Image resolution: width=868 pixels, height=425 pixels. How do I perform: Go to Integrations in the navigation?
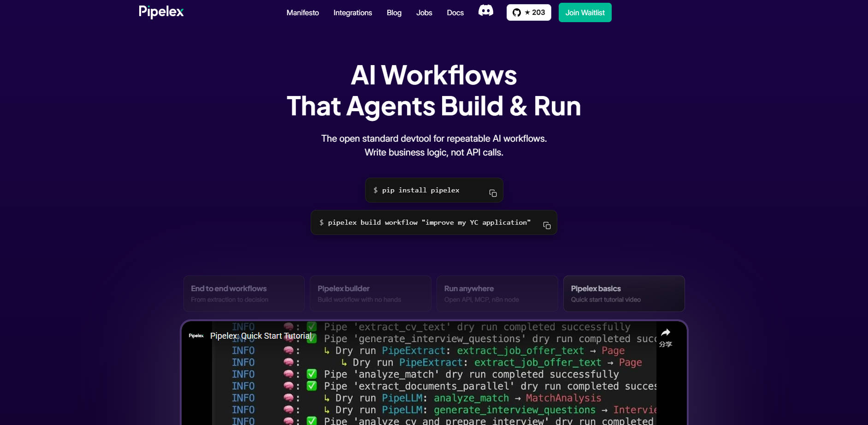tap(353, 13)
